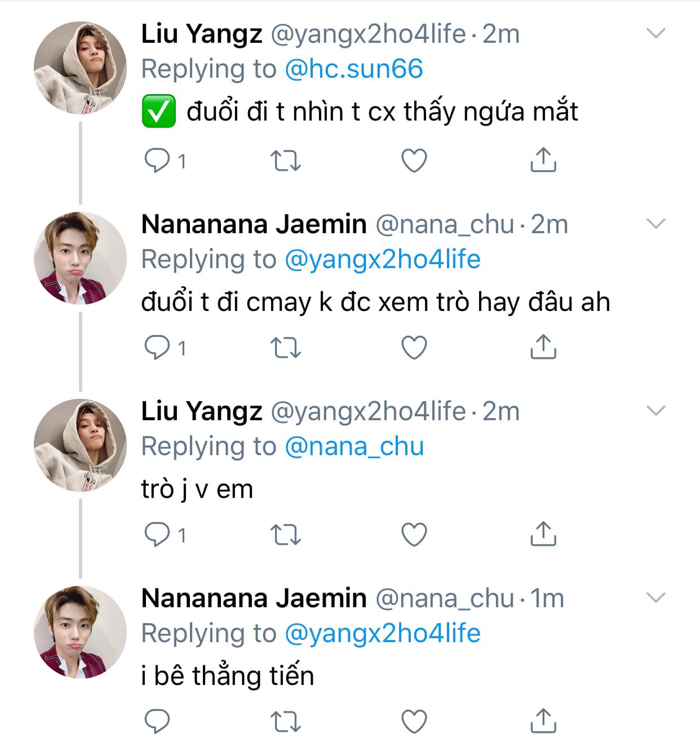
Task: Reply to the 'i bê thằng tiến' tweet
Action: (x=157, y=721)
